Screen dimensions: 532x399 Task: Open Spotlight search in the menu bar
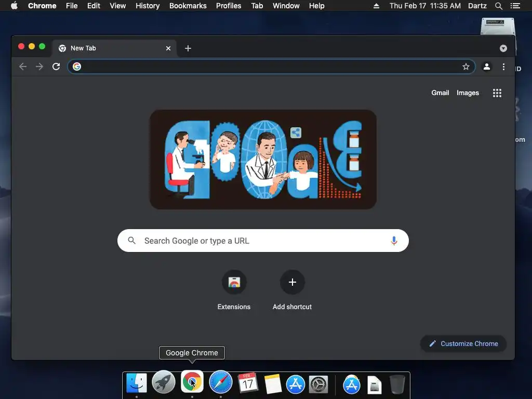click(x=498, y=6)
